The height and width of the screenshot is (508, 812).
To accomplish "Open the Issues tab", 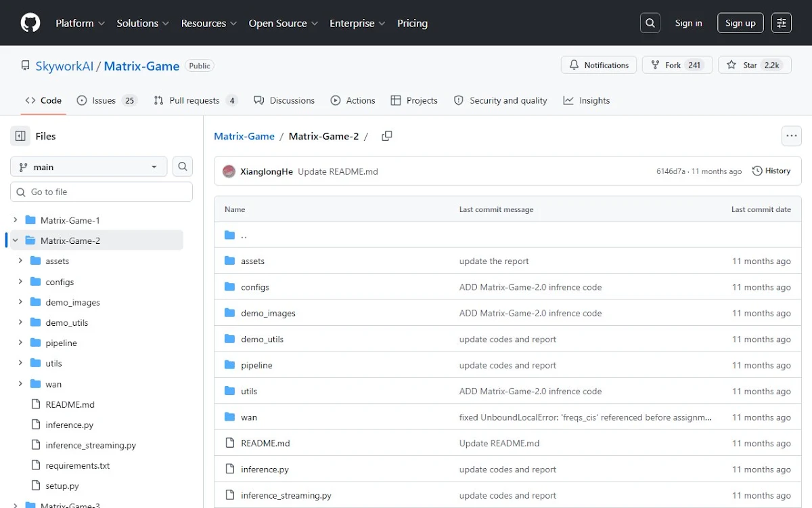I will click(x=107, y=100).
